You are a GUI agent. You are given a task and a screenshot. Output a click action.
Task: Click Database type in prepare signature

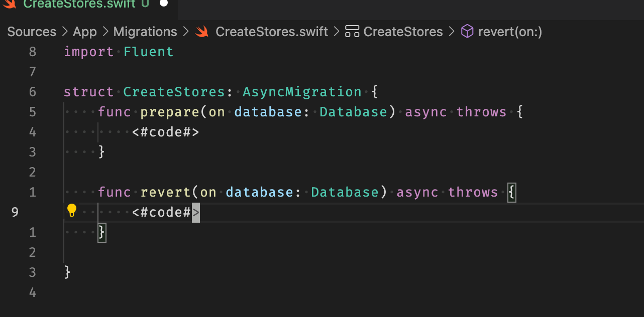tap(354, 112)
